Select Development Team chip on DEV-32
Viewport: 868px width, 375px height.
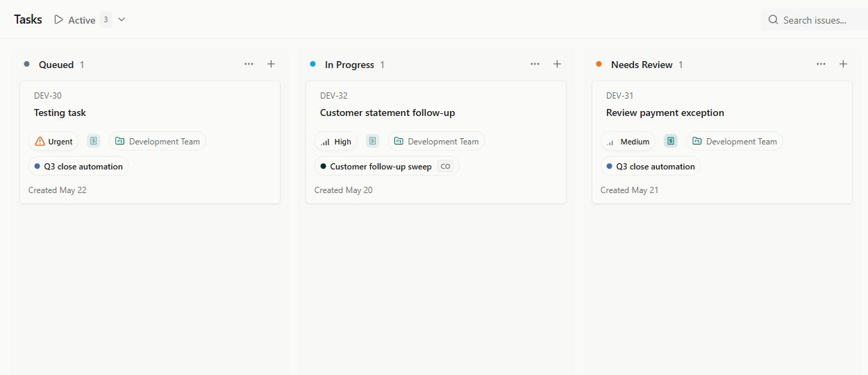pos(437,142)
